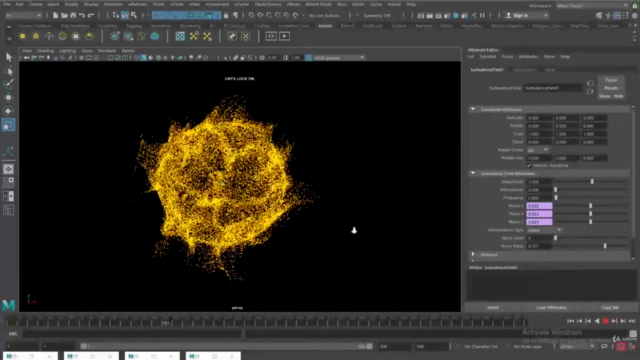Activate the Paint selection tool
The width and height of the screenshot is (640, 360).
tap(9, 84)
